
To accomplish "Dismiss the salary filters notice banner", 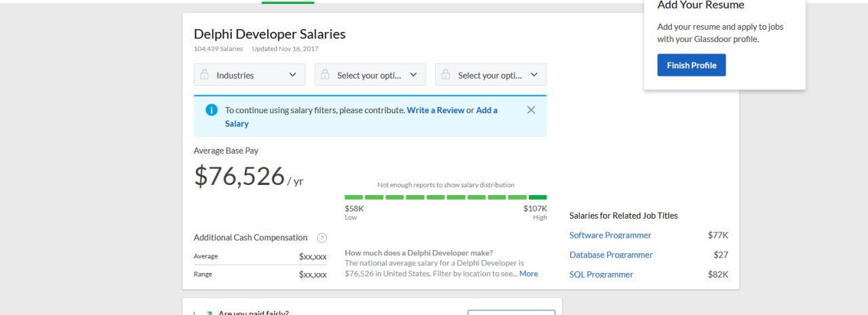I will coord(531,110).
